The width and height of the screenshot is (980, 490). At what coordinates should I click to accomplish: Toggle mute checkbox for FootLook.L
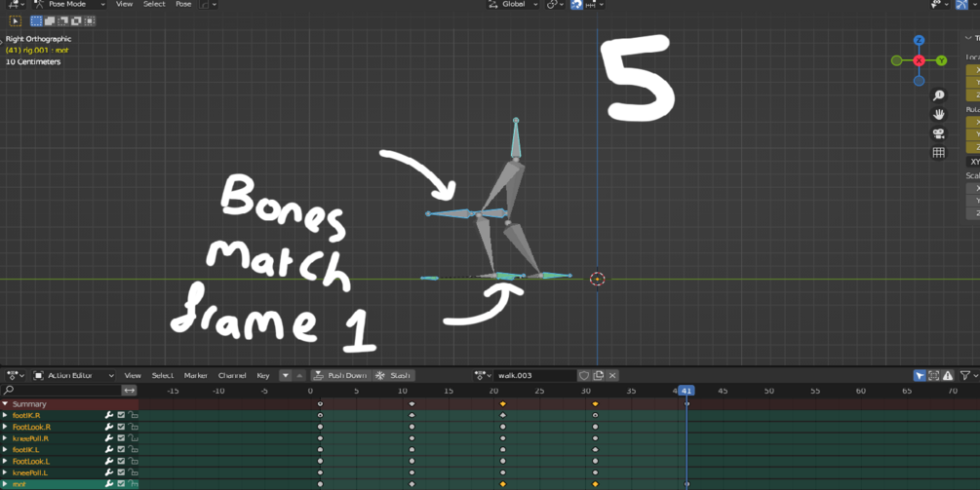(x=121, y=462)
